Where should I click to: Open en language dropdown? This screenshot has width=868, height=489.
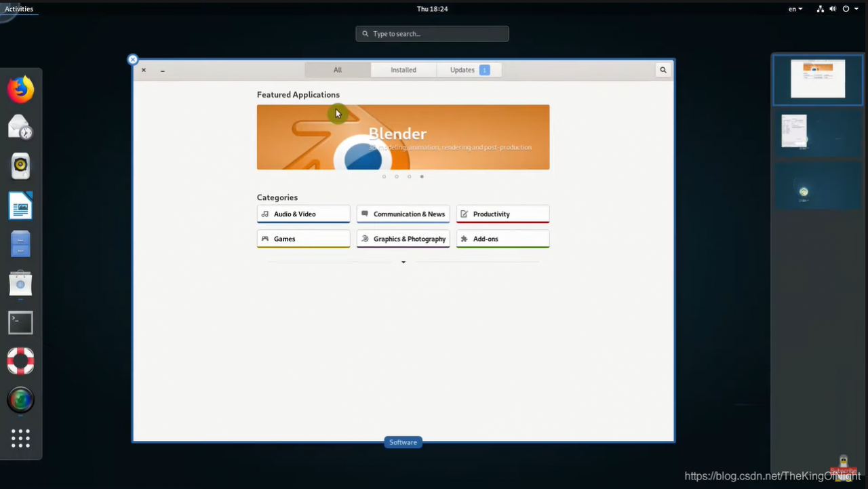coord(795,9)
